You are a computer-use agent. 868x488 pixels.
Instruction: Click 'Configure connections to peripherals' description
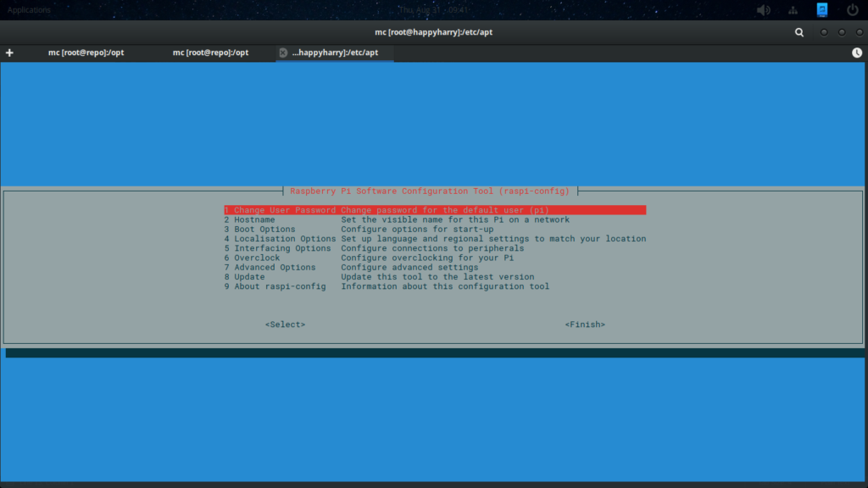pyautogui.click(x=432, y=248)
